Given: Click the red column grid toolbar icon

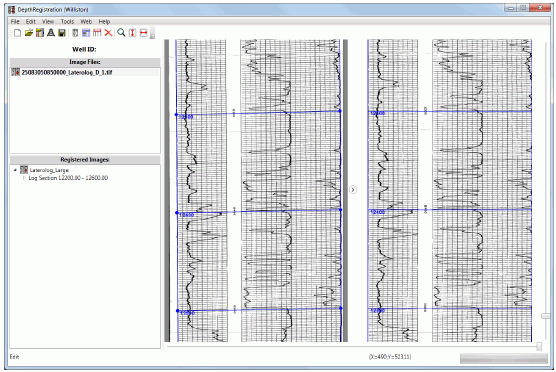Looking at the screenshot, I should point(97,33).
